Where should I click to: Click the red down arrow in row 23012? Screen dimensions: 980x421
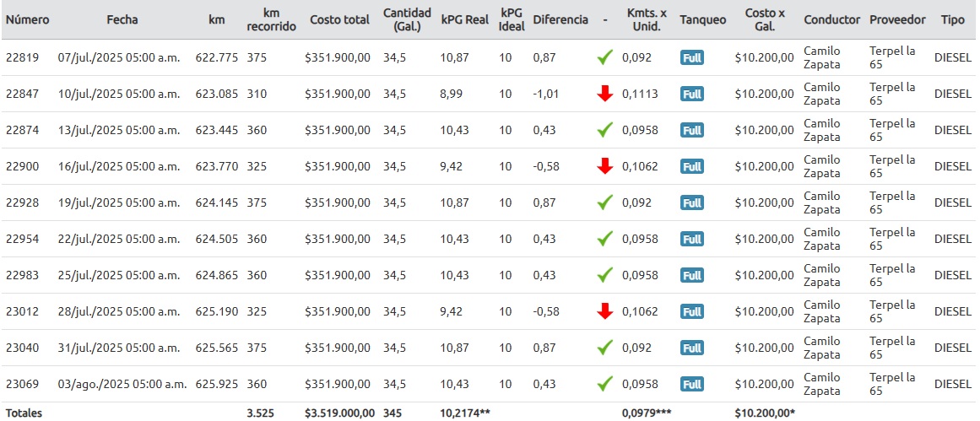(x=604, y=311)
